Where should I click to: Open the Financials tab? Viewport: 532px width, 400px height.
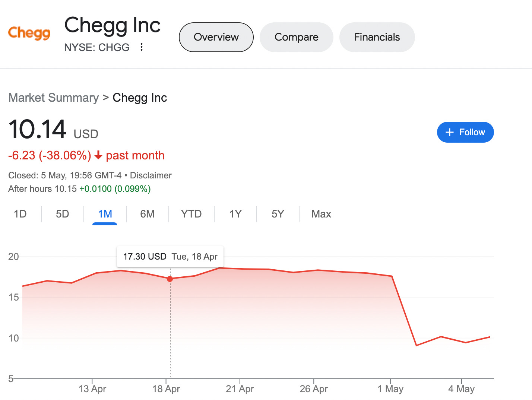[377, 37]
